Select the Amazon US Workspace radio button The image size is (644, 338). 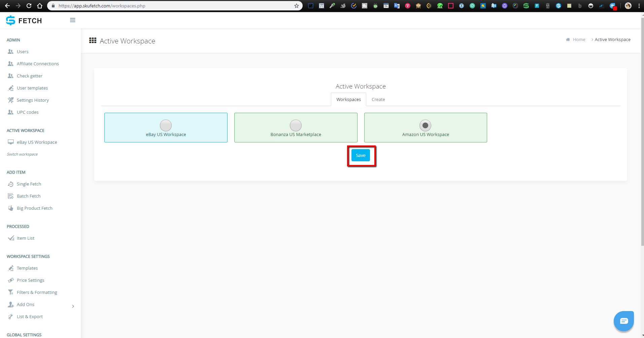(x=425, y=125)
